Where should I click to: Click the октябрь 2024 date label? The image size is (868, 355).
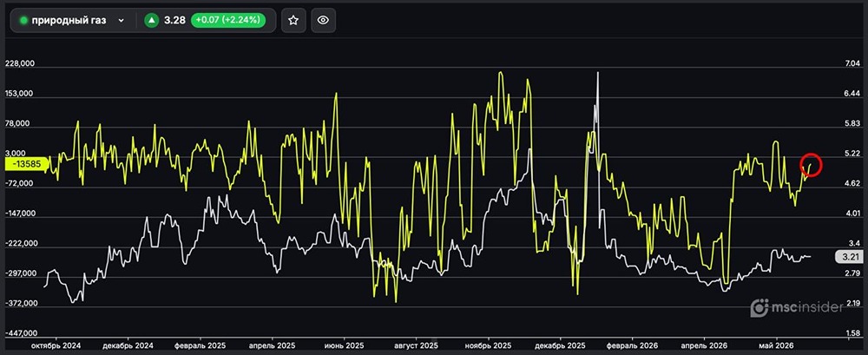(x=56, y=345)
